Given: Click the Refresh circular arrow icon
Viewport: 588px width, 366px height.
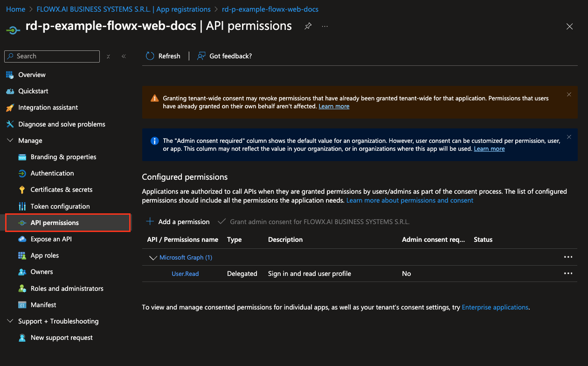Looking at the screenshot, I should 150,56.
